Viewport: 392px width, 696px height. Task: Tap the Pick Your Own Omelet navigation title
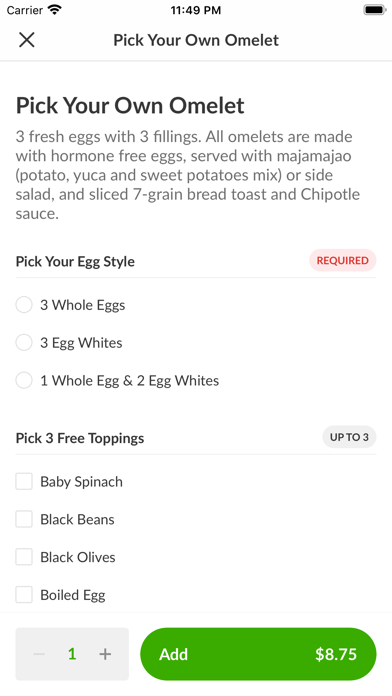(196, 40)
